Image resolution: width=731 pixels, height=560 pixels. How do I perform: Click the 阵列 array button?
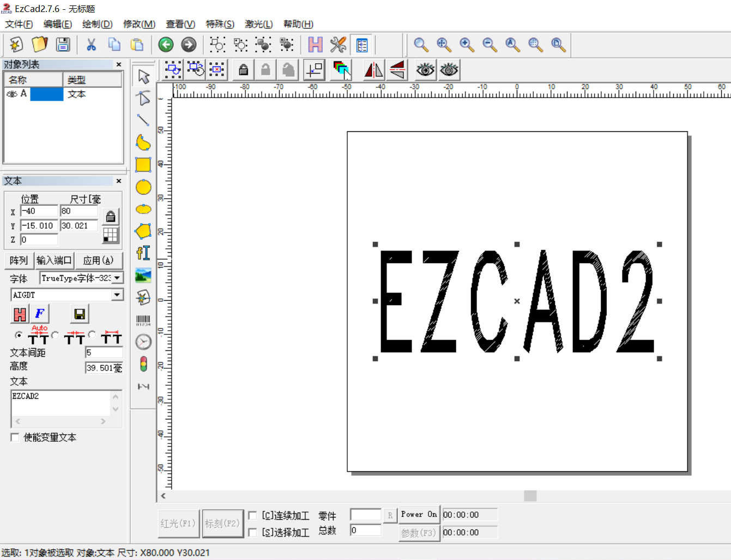click(19, 260)
